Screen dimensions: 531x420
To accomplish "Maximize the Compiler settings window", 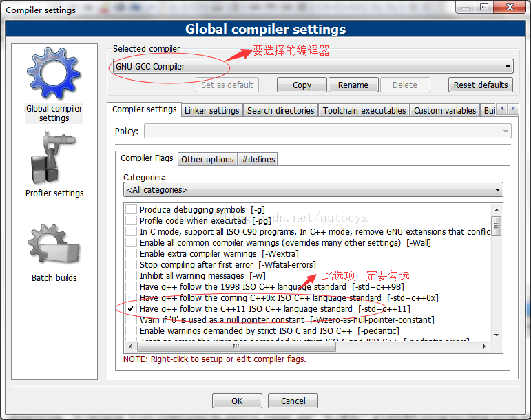I will (484, 7).
